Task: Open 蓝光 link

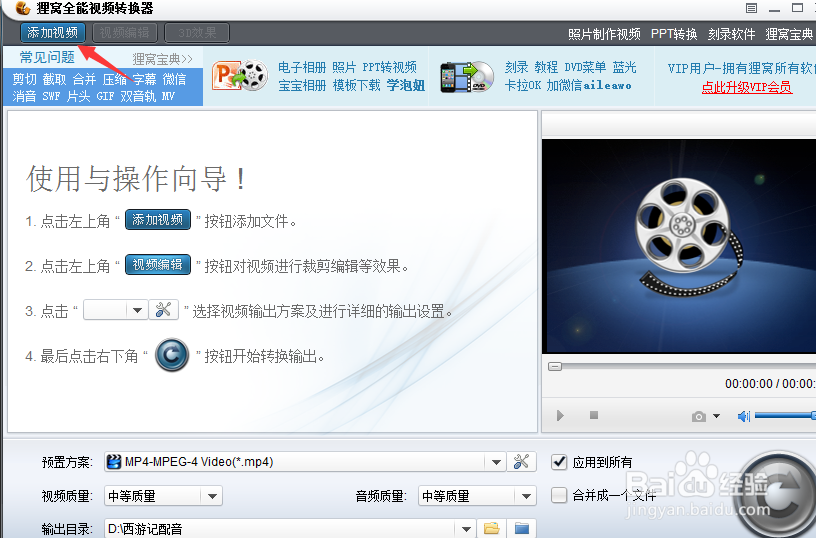Action: tap(624, 68)
